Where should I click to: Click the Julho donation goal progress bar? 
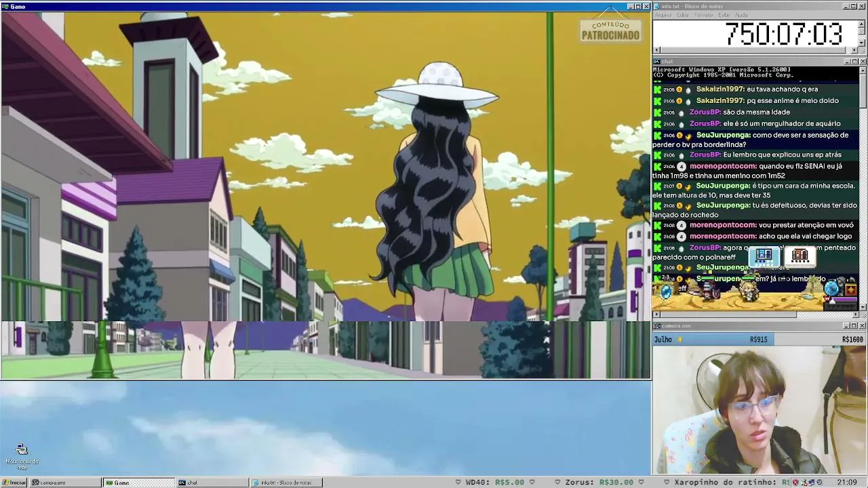tap(759, 339)
